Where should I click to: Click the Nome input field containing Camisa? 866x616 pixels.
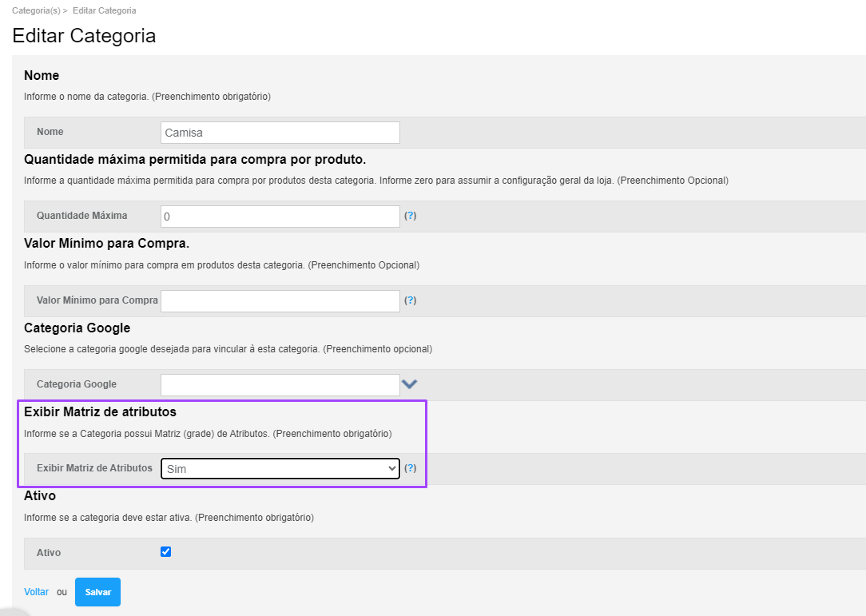[280, 133]
